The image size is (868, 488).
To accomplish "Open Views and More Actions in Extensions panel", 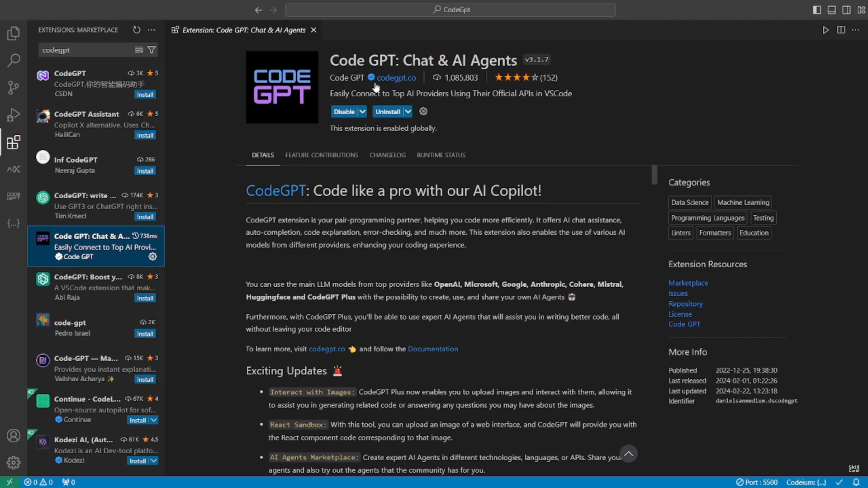I will pos(152,30).
